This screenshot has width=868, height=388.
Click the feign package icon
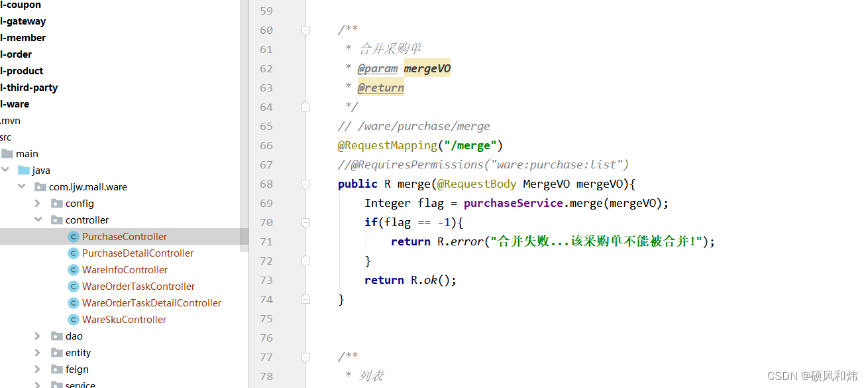57,369
